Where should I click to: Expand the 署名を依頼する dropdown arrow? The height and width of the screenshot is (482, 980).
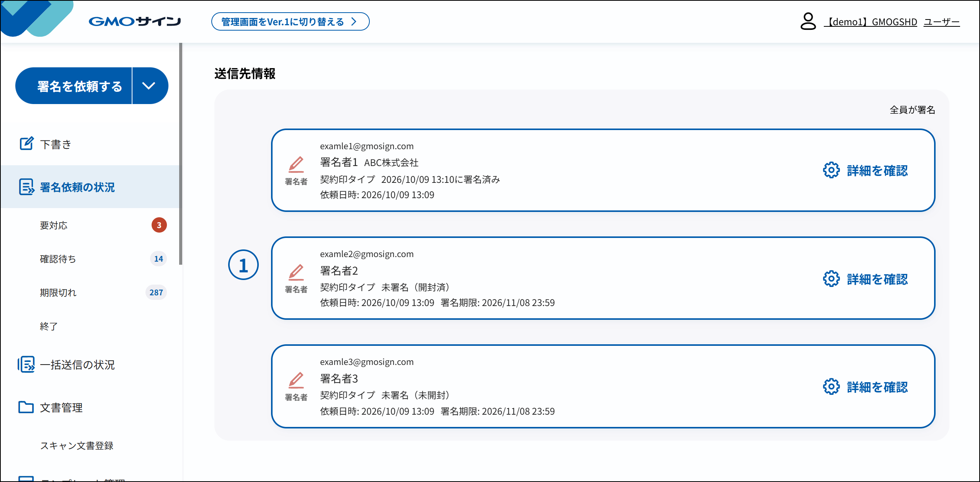(150, 86)
